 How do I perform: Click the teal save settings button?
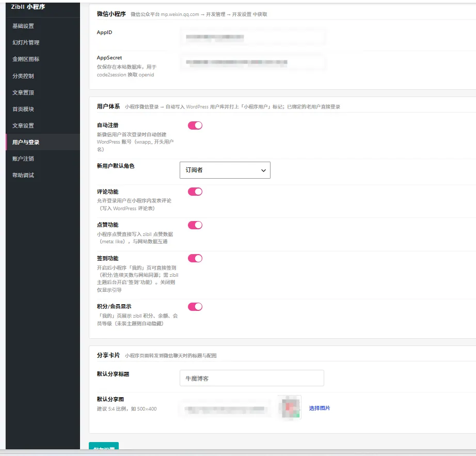[x=104, y=446]
